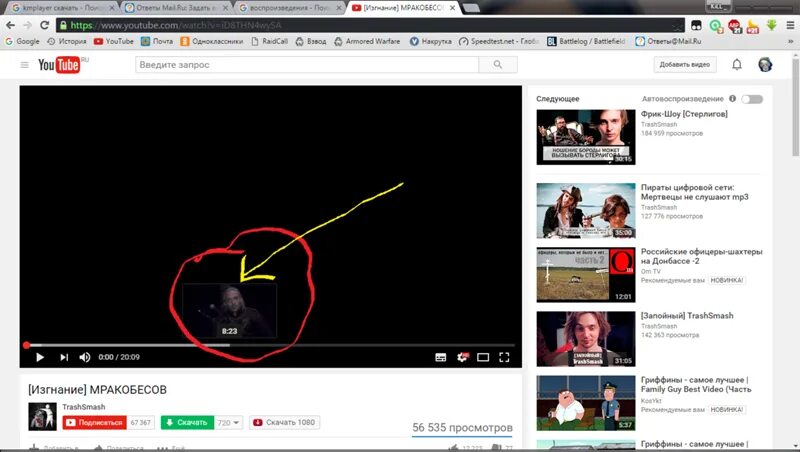Toggle subtitles in the video player
800x452 pixels.
click(441, 357)
